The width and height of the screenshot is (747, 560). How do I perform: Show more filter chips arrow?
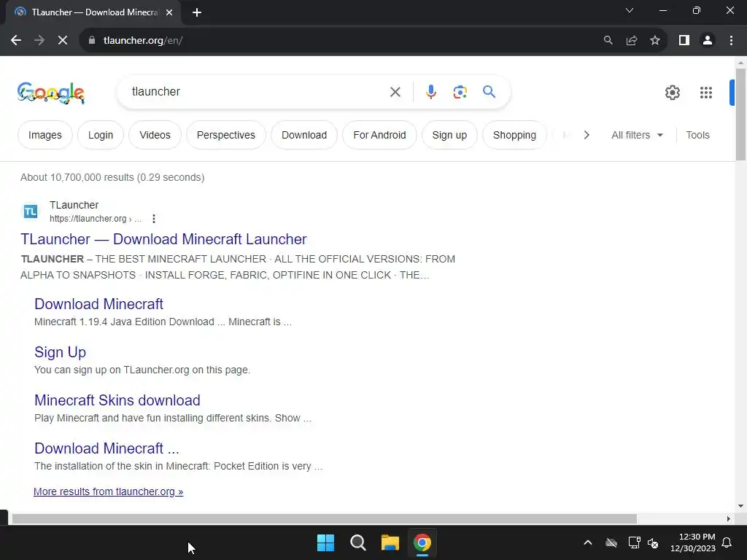[x=587, y=135]
